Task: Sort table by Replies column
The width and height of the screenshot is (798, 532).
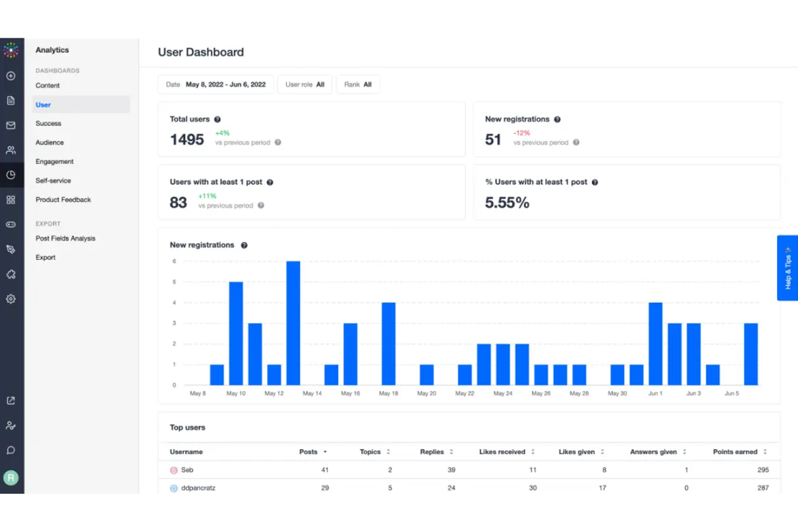Action: (x=437, y=452)
